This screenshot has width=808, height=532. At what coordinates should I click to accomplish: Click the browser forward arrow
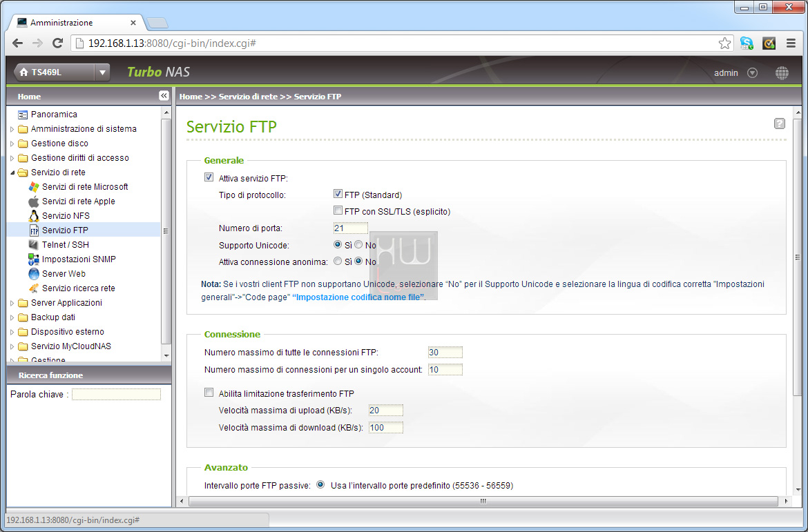click(37, 43)
